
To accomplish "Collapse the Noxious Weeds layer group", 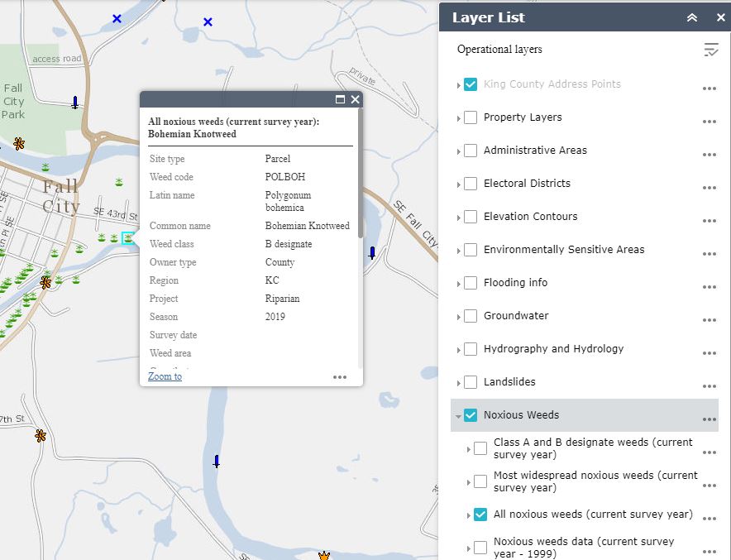I will 459,416.
